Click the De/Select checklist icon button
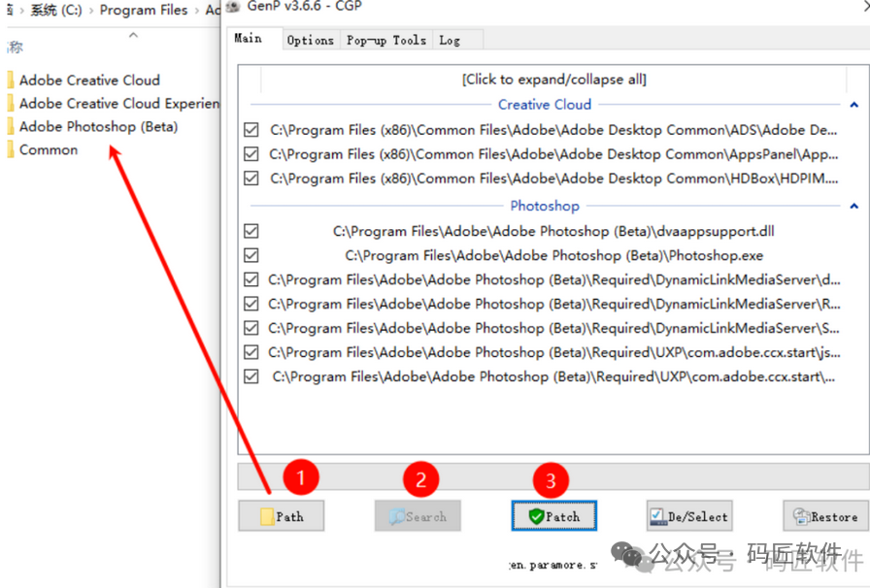This screenshot has width=870, height=588. tap(688, 516)
